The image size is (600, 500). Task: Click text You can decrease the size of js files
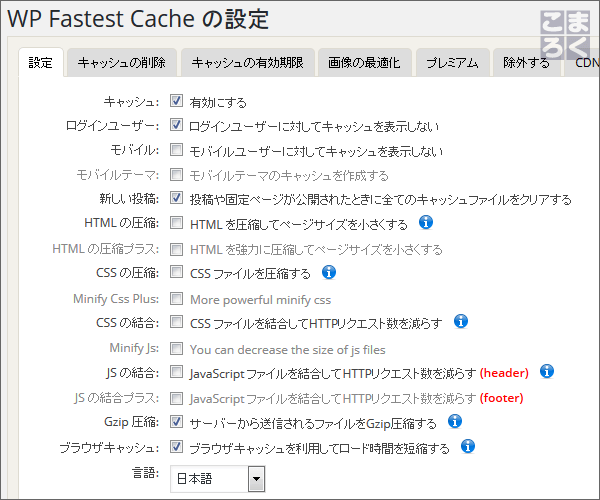[x=288, y=350]
